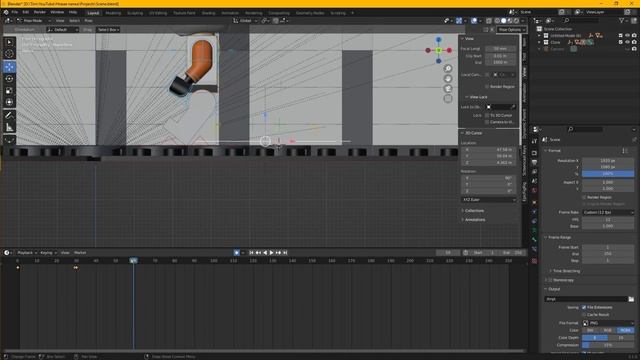Click the Select Box tool arrow icon
640x360 pixels.
(x=9, y=42)
